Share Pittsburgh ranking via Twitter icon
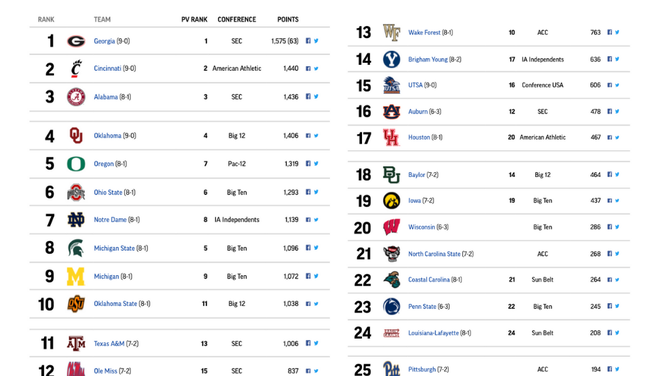 [x=617, y=369]
